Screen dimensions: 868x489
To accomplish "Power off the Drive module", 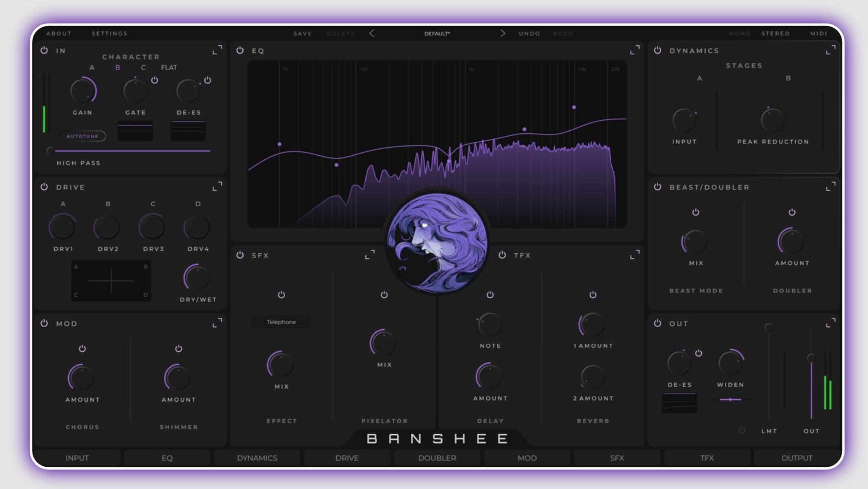I will [x=44, y=186].
